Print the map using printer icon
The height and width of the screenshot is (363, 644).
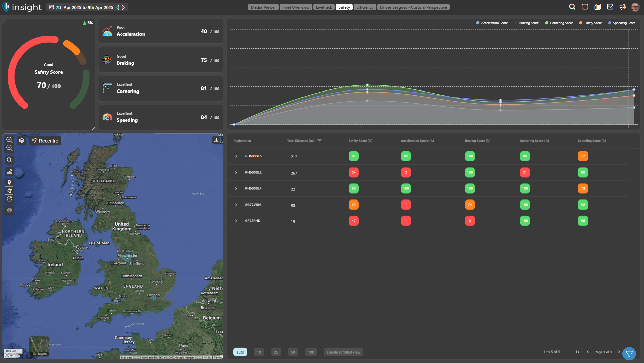pyautogui.click(x=9, y=210)
